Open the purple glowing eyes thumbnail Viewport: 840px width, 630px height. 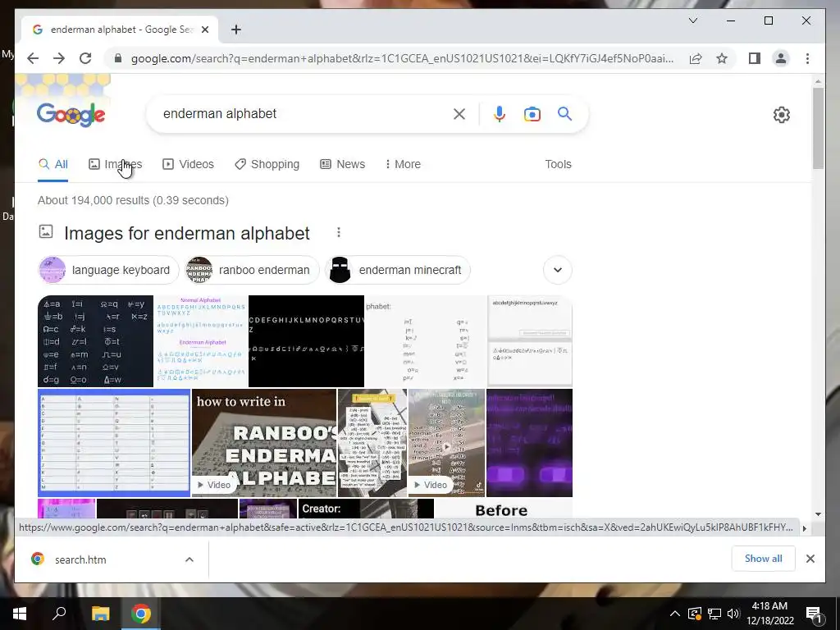click(x=529, y=443)
